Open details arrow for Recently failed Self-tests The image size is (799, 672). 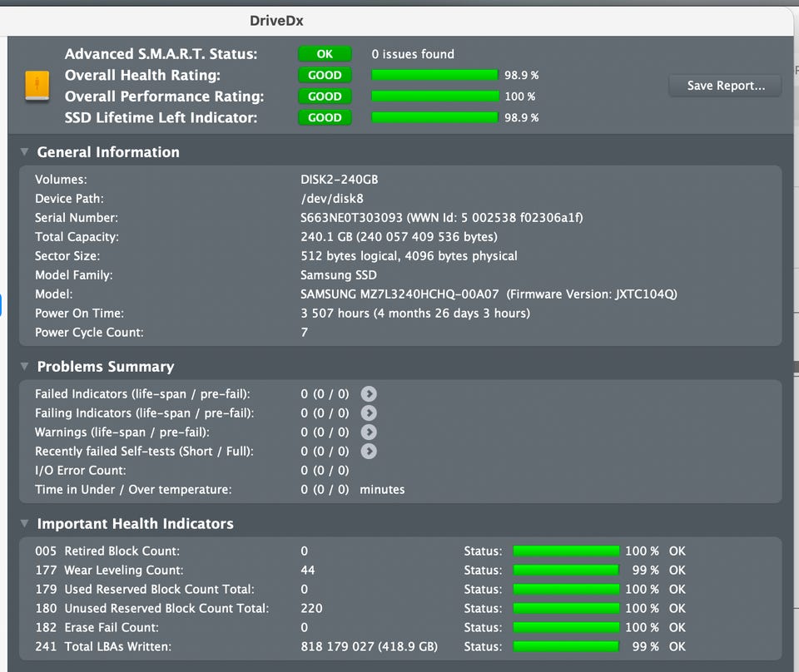pos(369,451)
